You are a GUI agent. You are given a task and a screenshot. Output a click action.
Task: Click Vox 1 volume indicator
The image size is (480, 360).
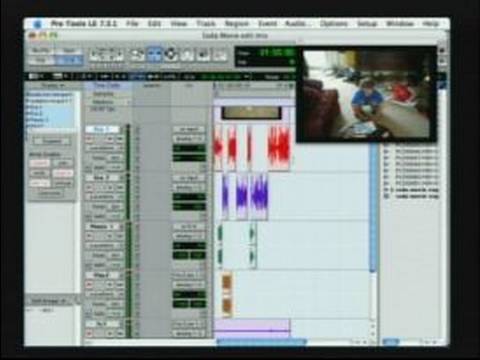coord(189,148)
